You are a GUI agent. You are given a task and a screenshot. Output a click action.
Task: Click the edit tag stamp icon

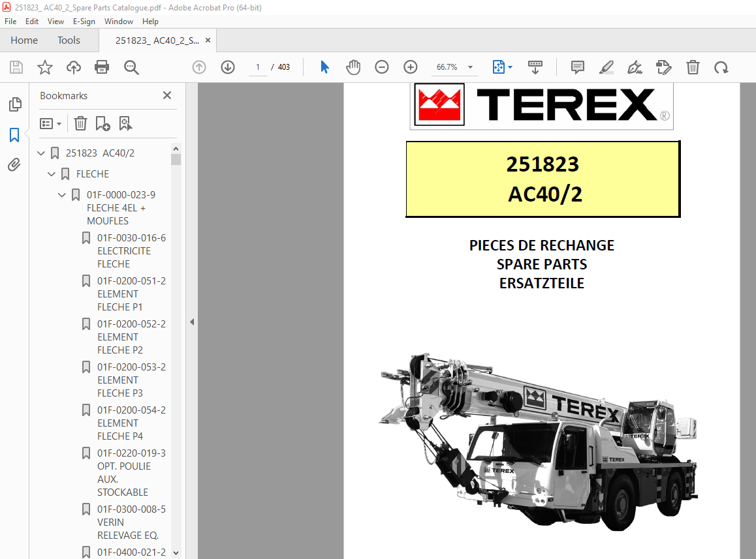pyautogui.click(x=664, y=67)
